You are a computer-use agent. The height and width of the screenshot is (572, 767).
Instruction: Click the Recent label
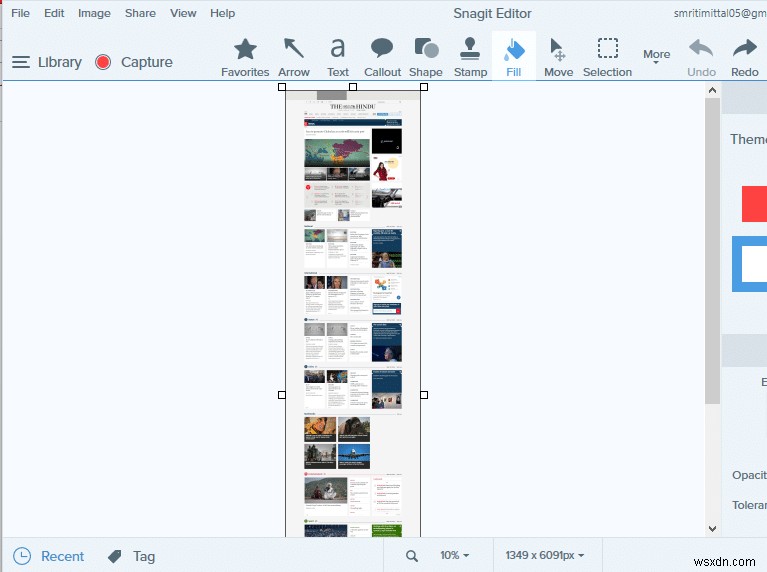pyautogui.click(x=63, y=556)
